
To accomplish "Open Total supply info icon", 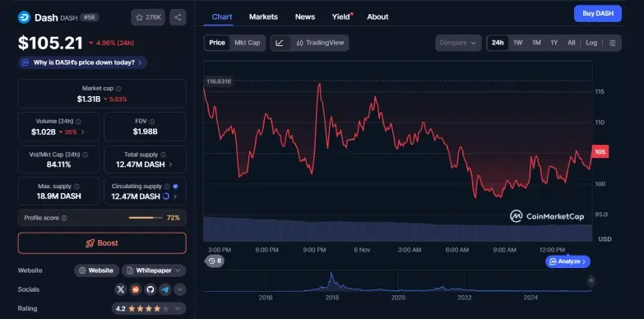I will point(163,155).
